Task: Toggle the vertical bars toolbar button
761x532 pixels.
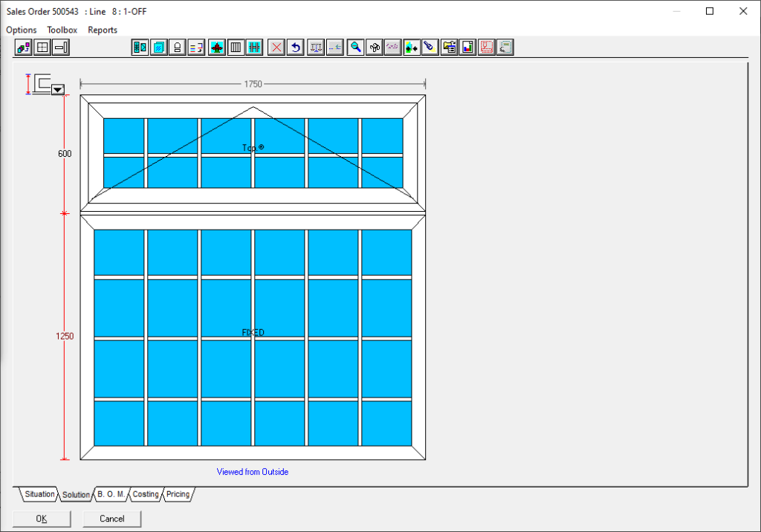Action: [236, 48]
